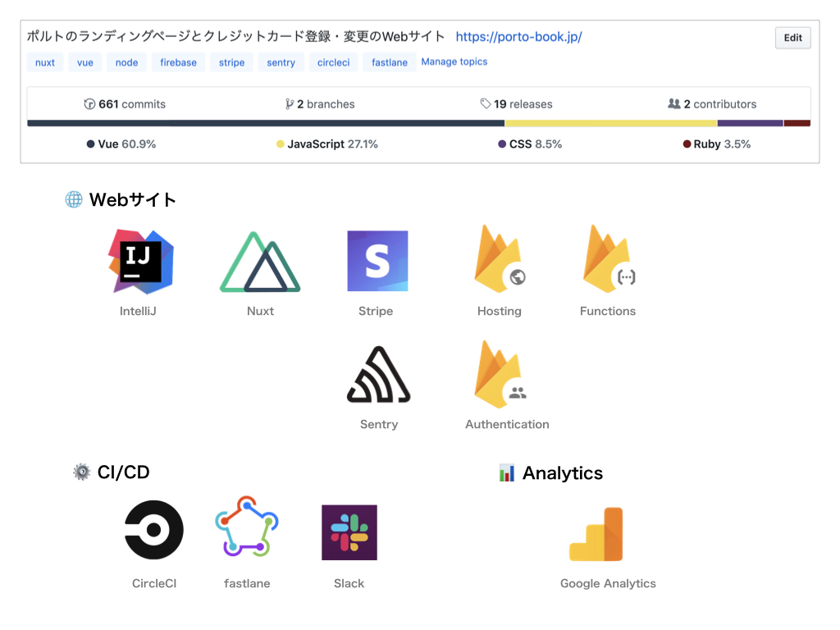840x630 pixels.
Task: Click the Edit button
Action: 793,38
